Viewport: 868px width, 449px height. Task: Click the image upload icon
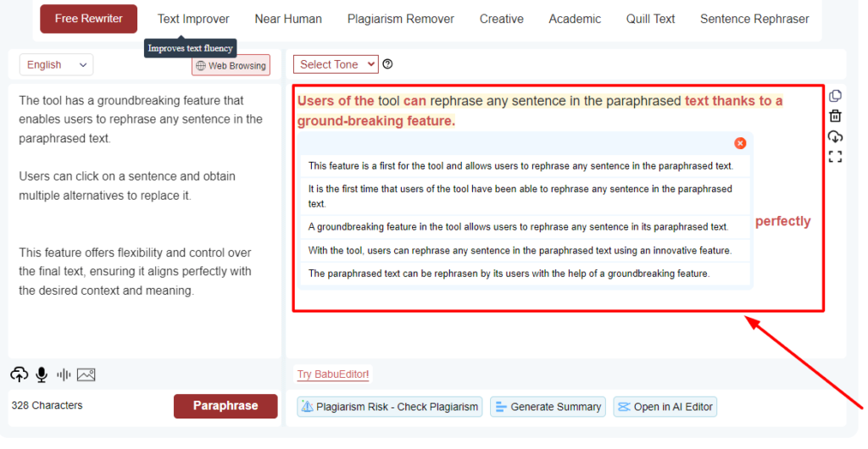pos(86,374)
